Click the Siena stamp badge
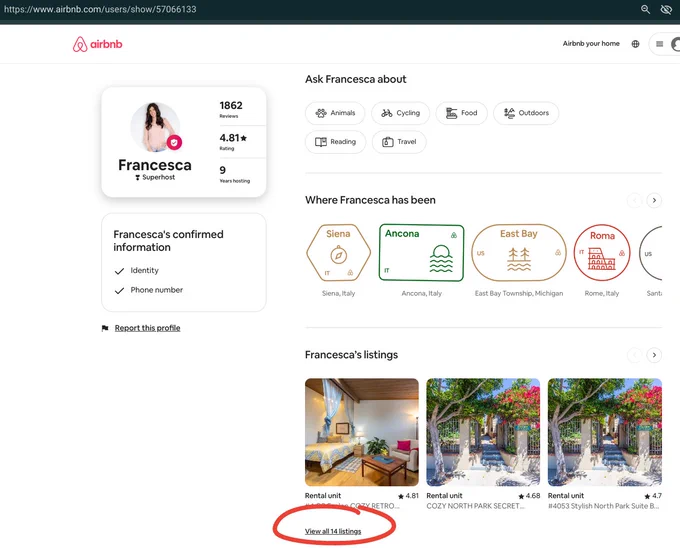This screenshot has height=548, width=680. (339, 253)
